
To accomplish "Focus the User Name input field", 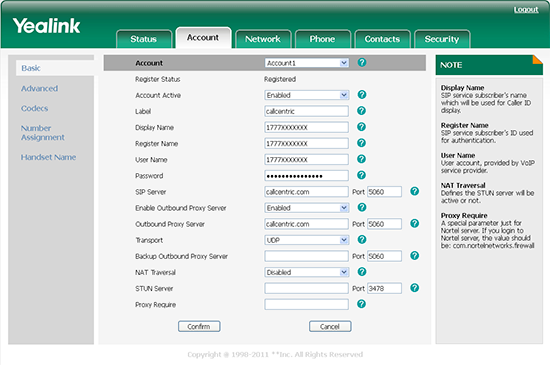I will click(x=306, y=160).
